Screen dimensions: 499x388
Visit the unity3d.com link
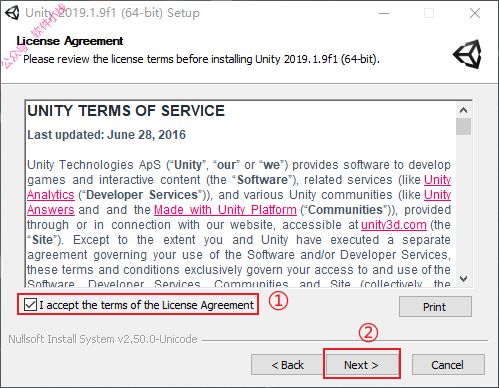394,225
